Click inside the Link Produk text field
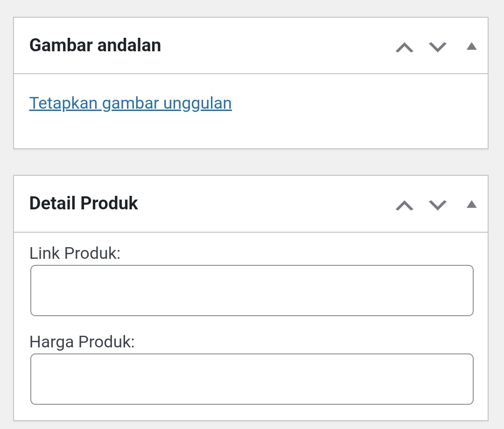Viewport: 504px width, 429px height. (x=252, y=290)
